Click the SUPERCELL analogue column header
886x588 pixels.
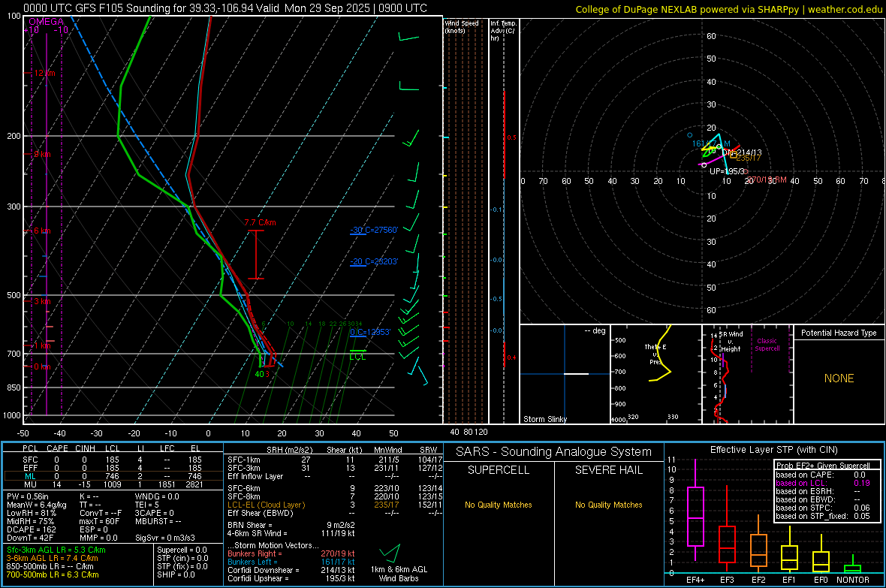(x=499, y=470)
